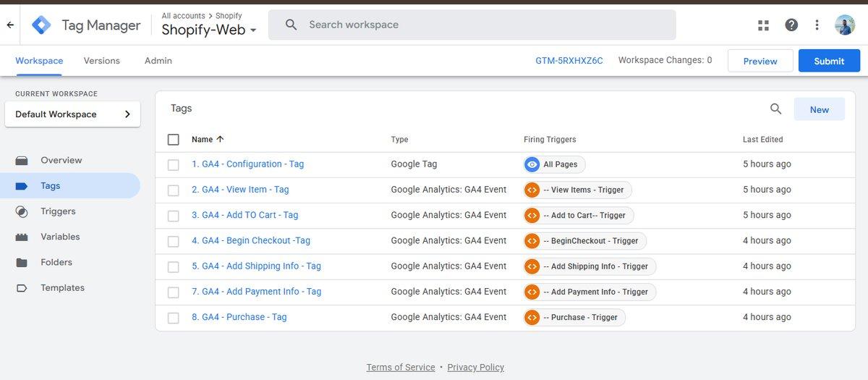Image resolution: width=868 pixels, height=380 pixels.
Task: Check the GA4 - Add Shipping Info checkbox
Action: pyautogui.click(x=173, y=267)
